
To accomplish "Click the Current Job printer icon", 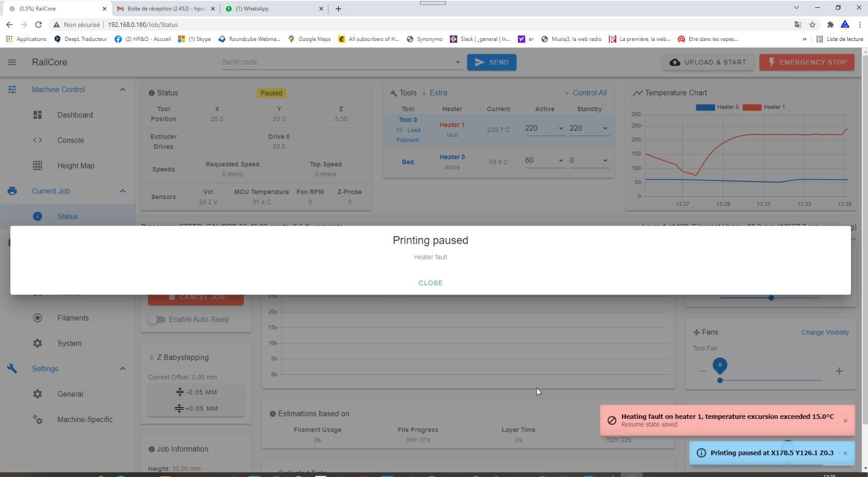I will 12,191.
